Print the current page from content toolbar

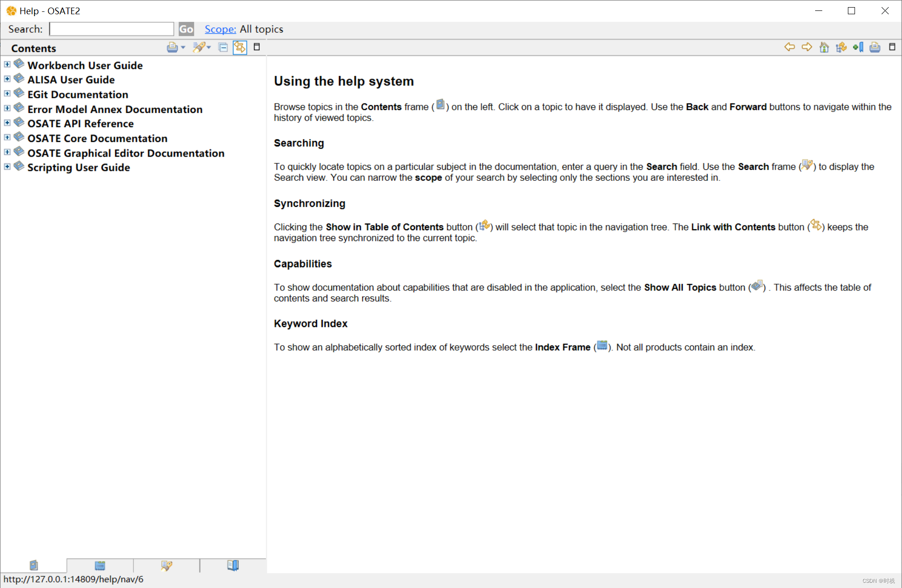tap(875, 47)
